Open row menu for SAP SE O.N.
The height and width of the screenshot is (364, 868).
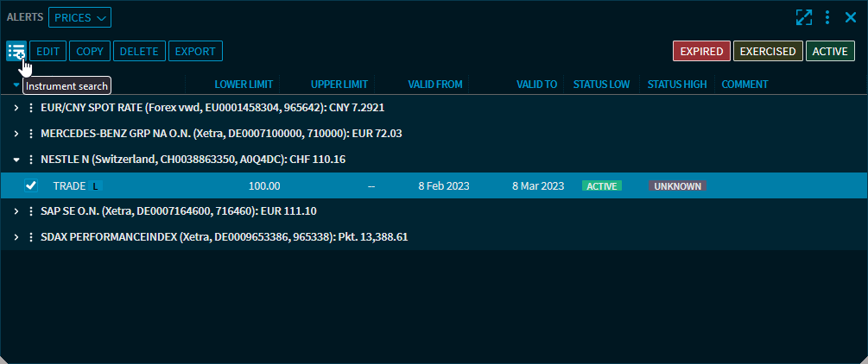tap(31, 211)
